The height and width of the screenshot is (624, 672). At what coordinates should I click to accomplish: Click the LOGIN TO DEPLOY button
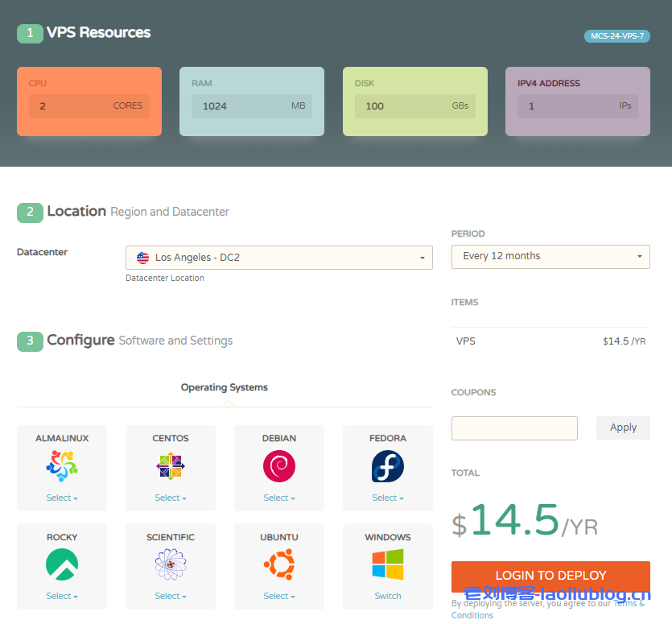[x=550, y=576]
